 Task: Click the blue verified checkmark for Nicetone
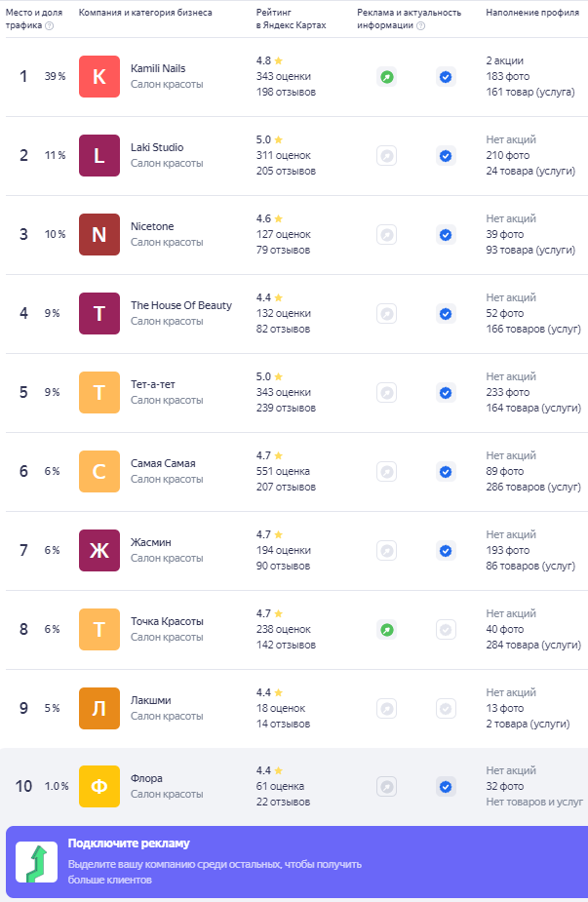click(x=446, y=235)
